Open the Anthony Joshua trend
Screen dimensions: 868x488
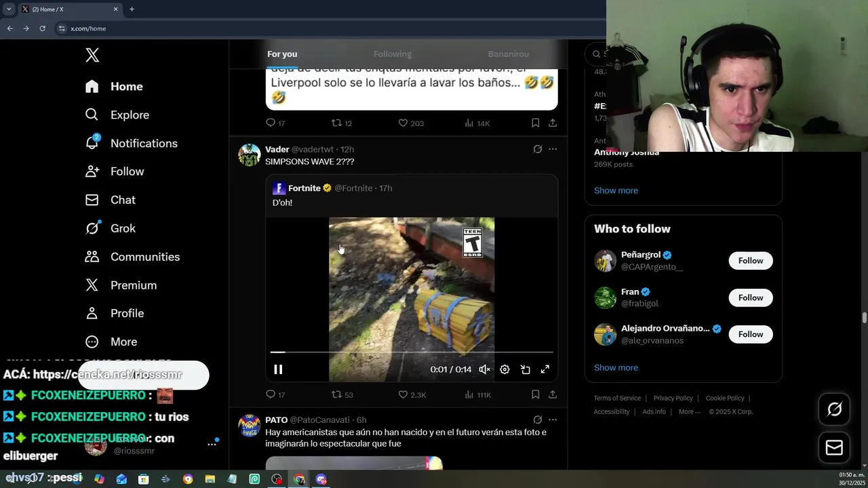[627, 153]
